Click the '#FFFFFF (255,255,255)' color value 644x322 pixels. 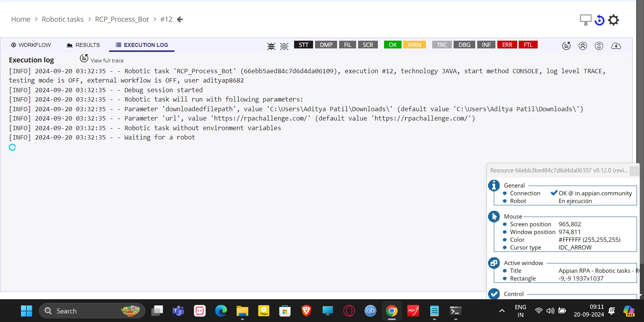point(590,240)
